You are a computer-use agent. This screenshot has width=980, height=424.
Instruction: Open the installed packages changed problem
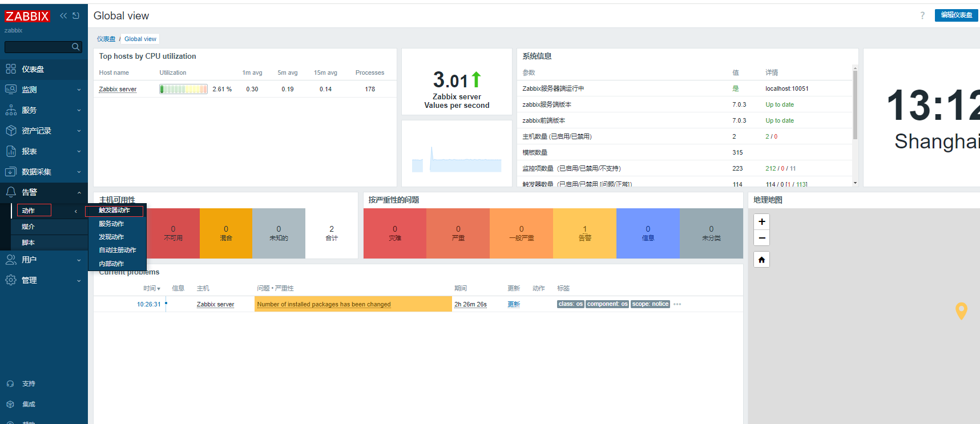pos(324,304)
